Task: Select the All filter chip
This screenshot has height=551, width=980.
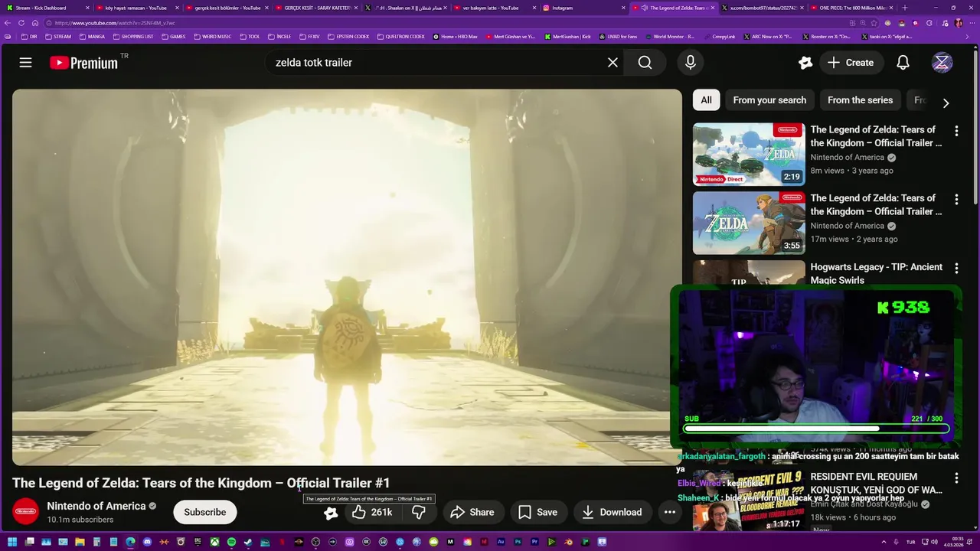Action: (x=706, y=100)
